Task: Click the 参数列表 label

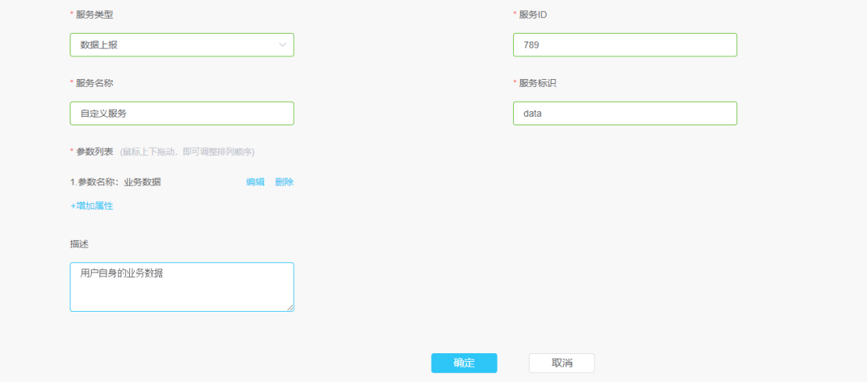Action: point(95,152)
